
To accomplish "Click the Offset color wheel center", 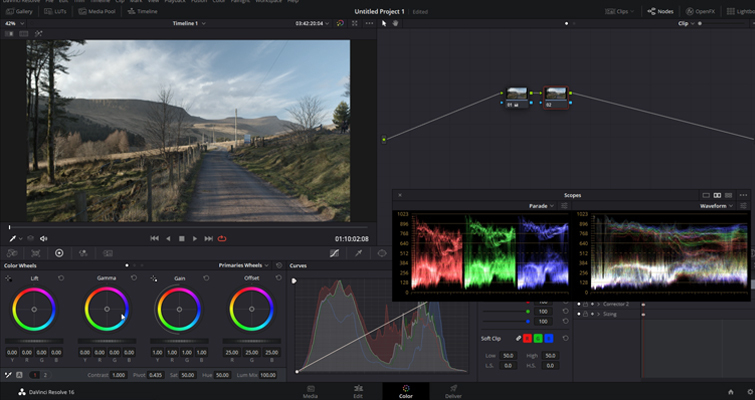I will coord(251,309).
